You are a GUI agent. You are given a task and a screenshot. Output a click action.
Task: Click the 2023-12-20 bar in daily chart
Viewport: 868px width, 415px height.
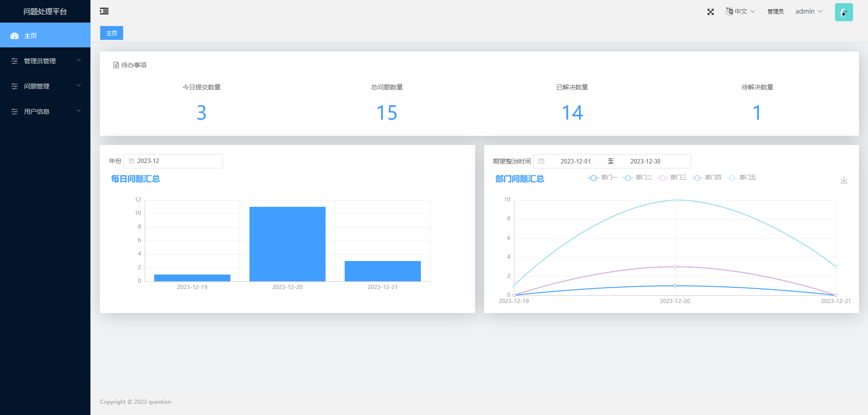pos(287,244)
